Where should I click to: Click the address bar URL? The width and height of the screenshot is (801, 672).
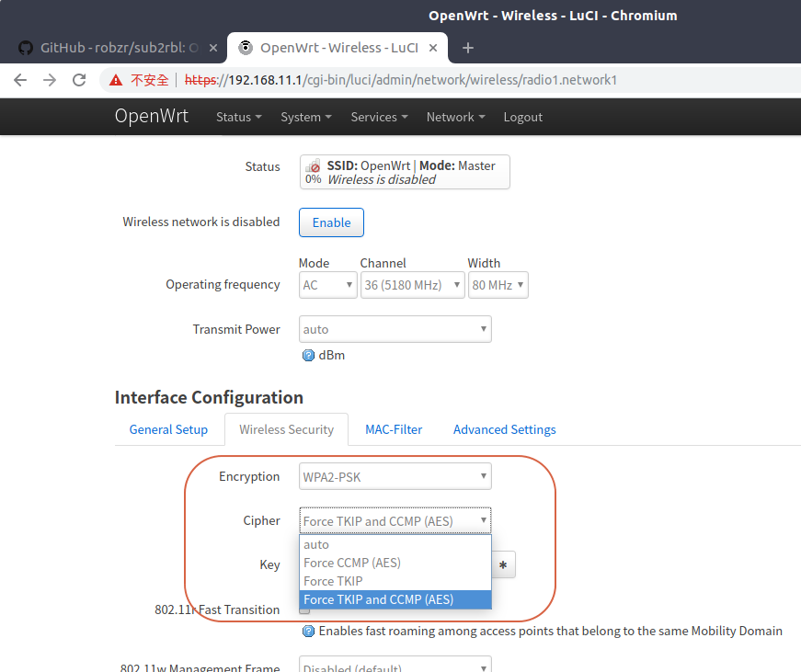(401, 80)
